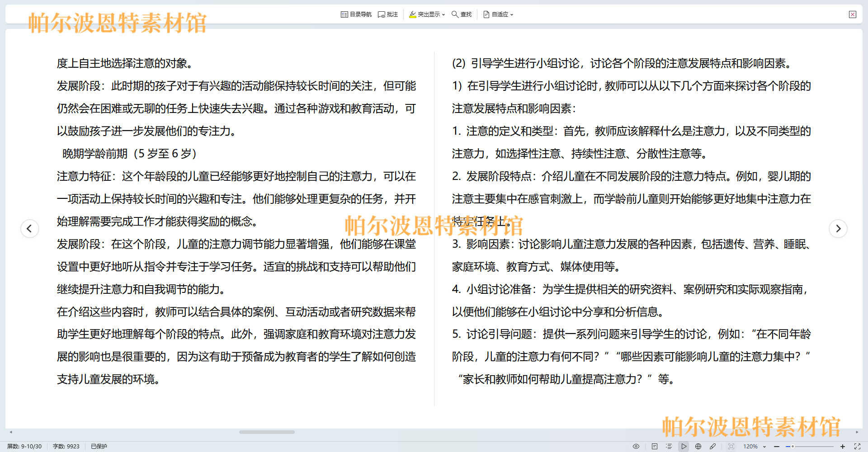Viewport: 868px width, 452px height.
Task: Click the line starting 度上自主地选择注意的对象
Action: pyautogui.click(x=125, y=63)
